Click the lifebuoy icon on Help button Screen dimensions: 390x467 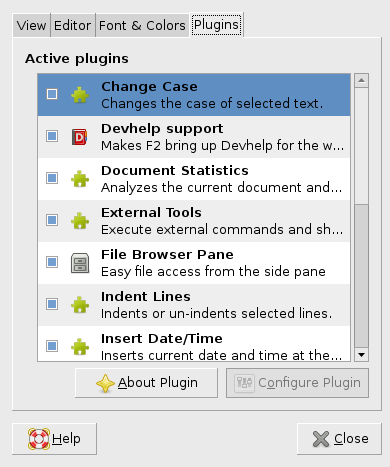click(x=39, y=439)
